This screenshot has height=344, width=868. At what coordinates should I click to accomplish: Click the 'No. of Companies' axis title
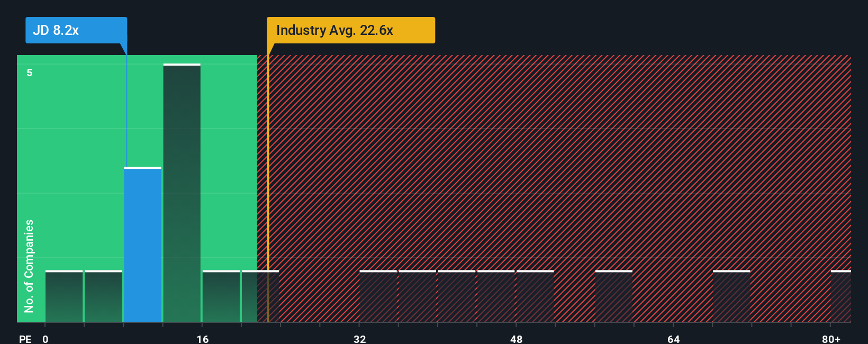pos(29,266)
